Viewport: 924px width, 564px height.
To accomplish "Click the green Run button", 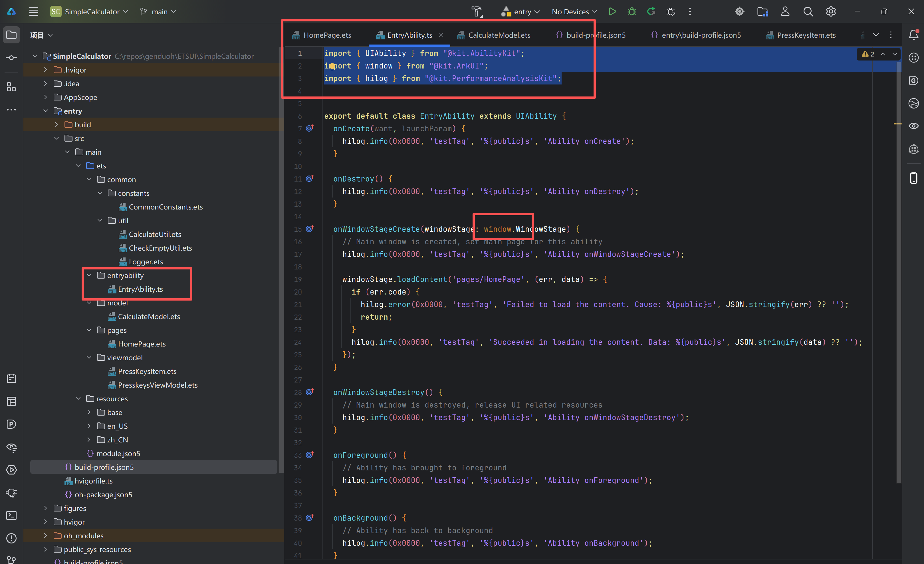I will click(x=612, y=12).
